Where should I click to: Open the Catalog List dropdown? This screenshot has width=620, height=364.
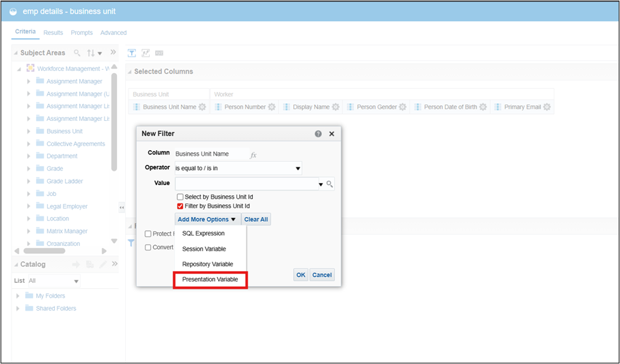(x=54, y=281)
